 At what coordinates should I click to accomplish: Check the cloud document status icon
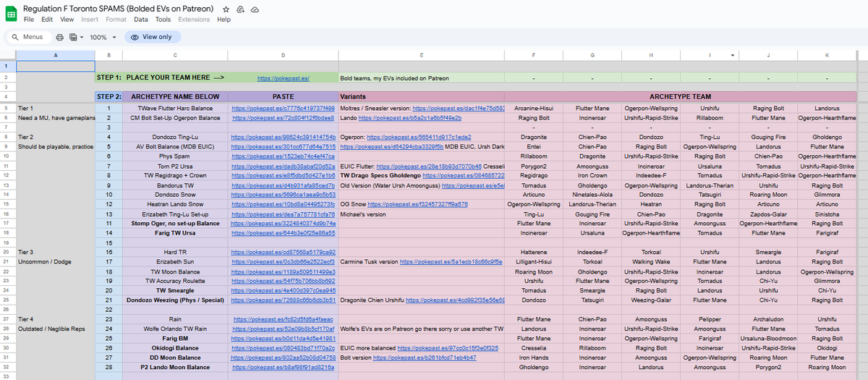pyautogui.click(x=255, y=9)
